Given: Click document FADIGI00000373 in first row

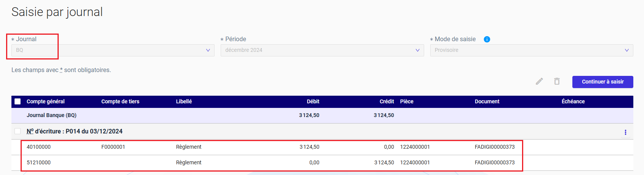Looking at the screenshot, I should click(x=495, y=147).
